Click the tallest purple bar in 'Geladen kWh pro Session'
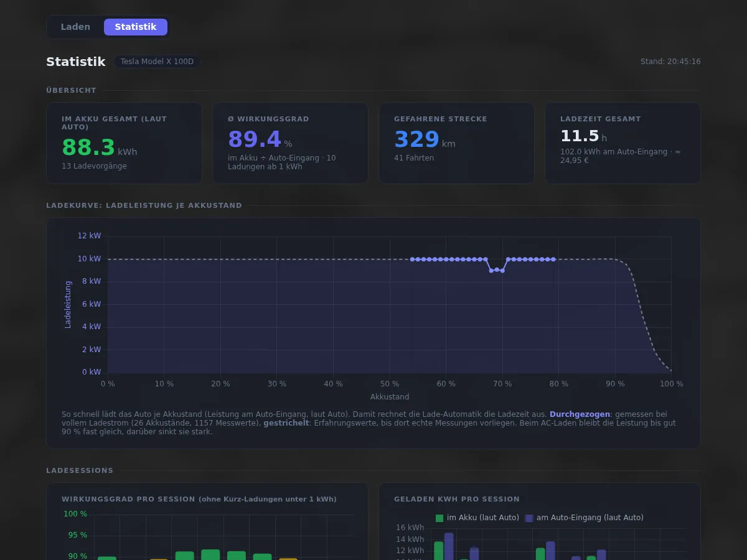This screenshot has width=747, height=560. pyautogui.click(x=449, y=546)
